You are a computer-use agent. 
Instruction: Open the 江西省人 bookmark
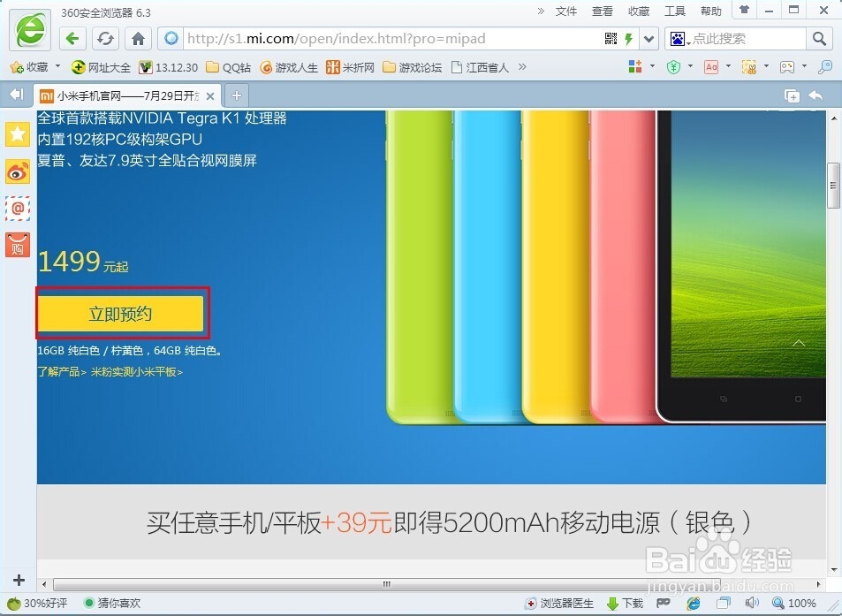[x=480, y=67]
